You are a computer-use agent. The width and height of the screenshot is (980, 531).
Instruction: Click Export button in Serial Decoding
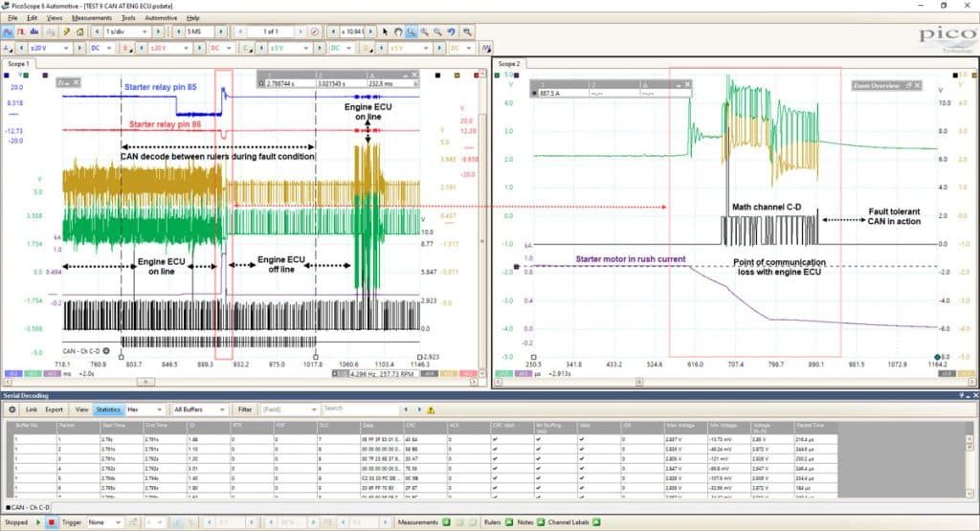pyautogui.click(x=55, y=409)
